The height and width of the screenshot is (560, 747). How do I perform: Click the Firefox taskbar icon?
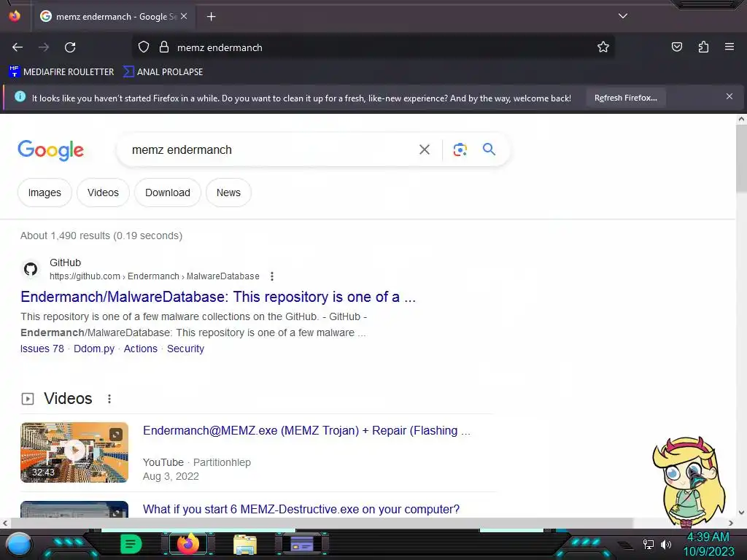(188, 544)
